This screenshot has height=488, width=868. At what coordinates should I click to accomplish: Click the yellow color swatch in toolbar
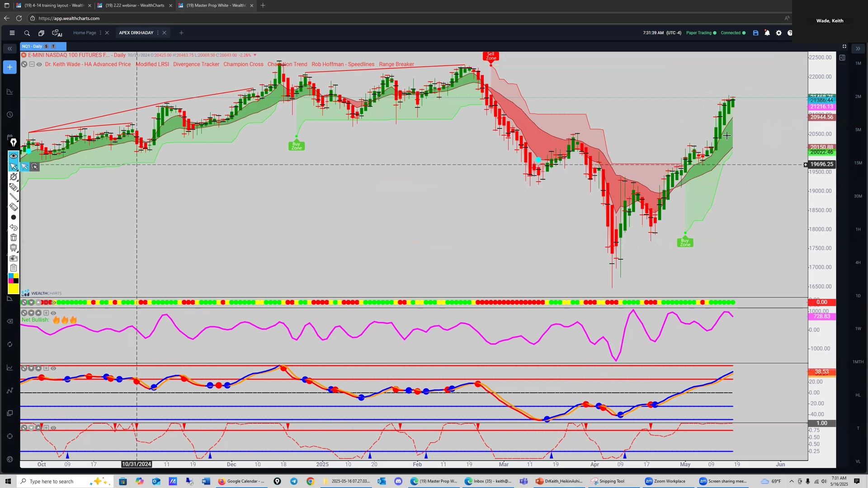click(x=14, y=289)
